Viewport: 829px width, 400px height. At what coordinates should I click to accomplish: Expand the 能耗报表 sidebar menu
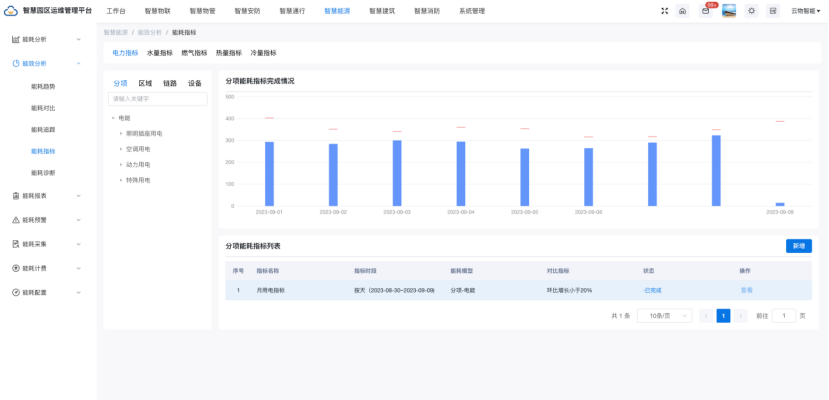click(x=79, y=195)
